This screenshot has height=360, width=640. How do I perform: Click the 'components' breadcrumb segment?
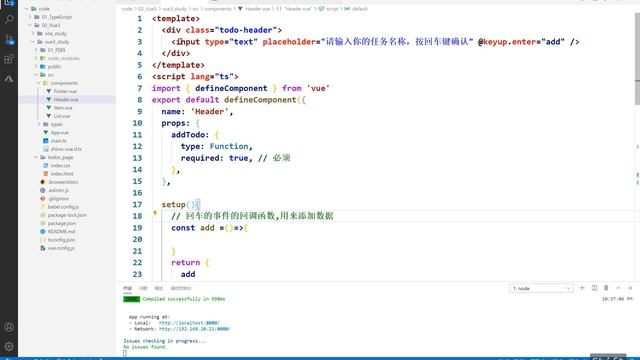click(x=218, y=9)
